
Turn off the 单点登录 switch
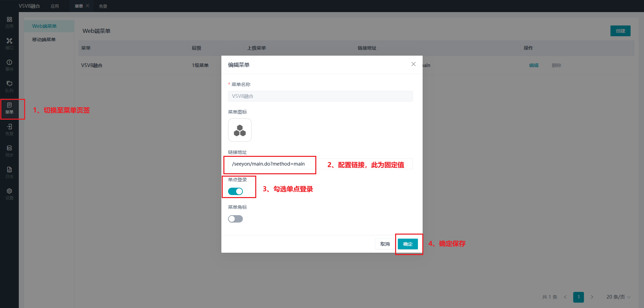235,191
